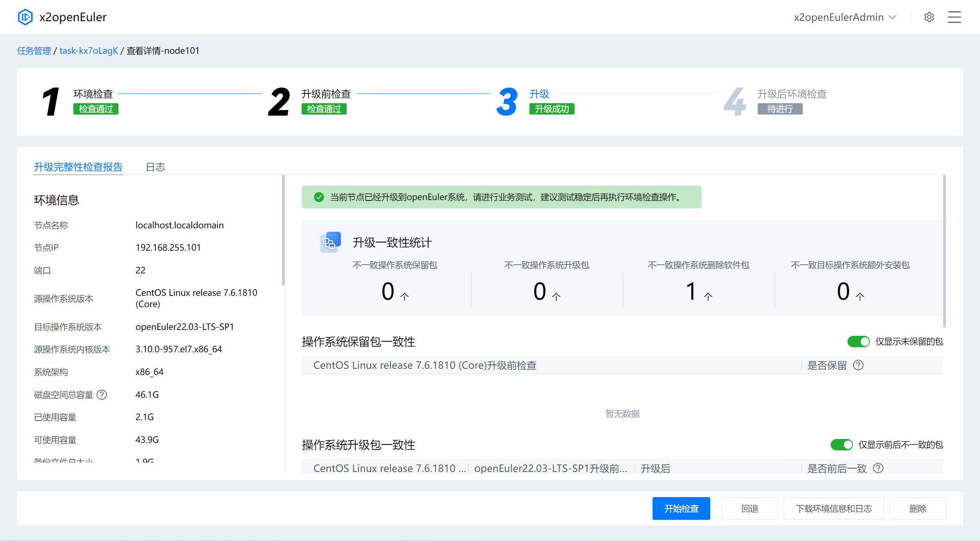Click the 删除 delete button
Viewport: 980px width, 541px height.
pyautogui.click(x=918, y=508)
